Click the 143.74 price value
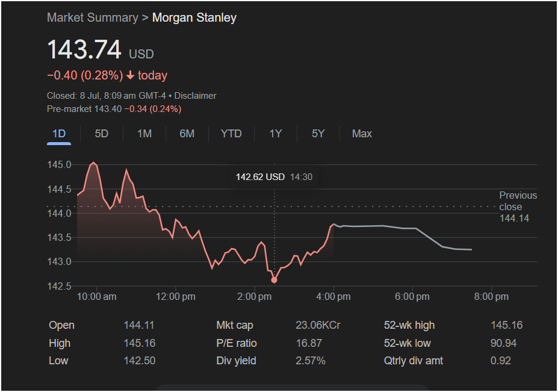558x392 pixels. pyautogui.click(x=84, y=49)
